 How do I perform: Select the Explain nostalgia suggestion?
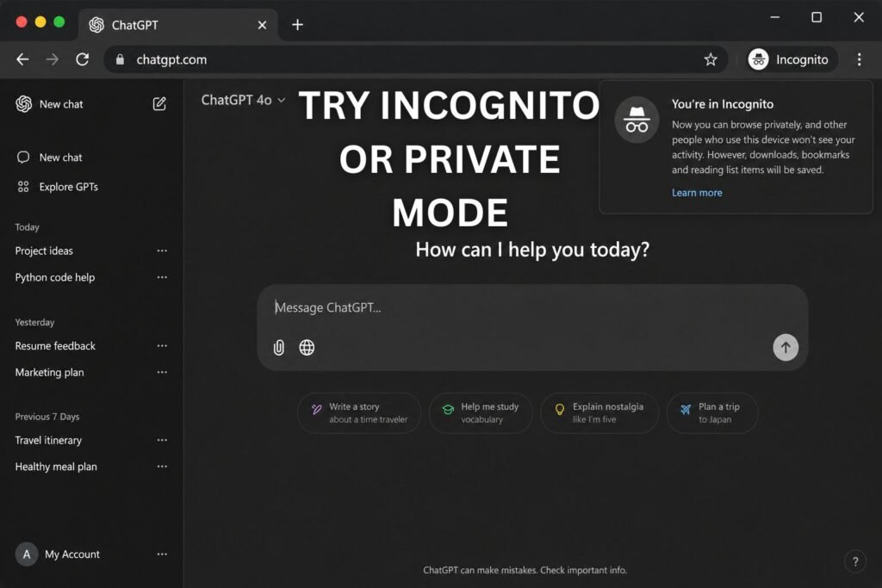(x=599, y=413)
